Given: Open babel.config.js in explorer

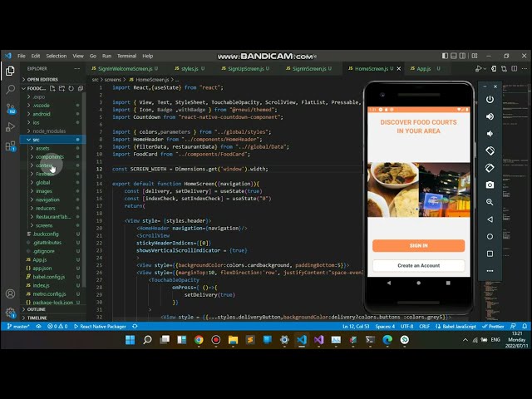Looking at the screenshot, I should click(48, 277).
